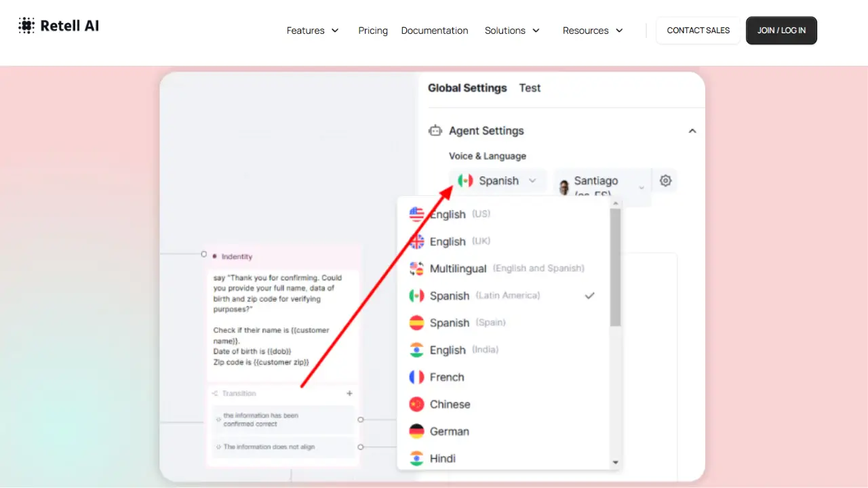This screenshot has height=488, width=868.
Task: Click the checkmark next to Spanish (Latin America)
Action: click(589, 296)
